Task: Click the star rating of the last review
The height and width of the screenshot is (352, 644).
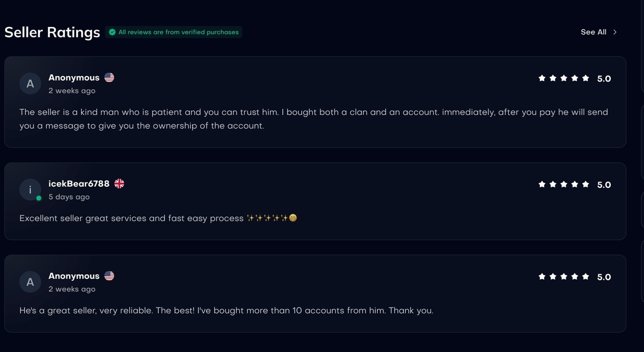Action: [x=563, y=277]
